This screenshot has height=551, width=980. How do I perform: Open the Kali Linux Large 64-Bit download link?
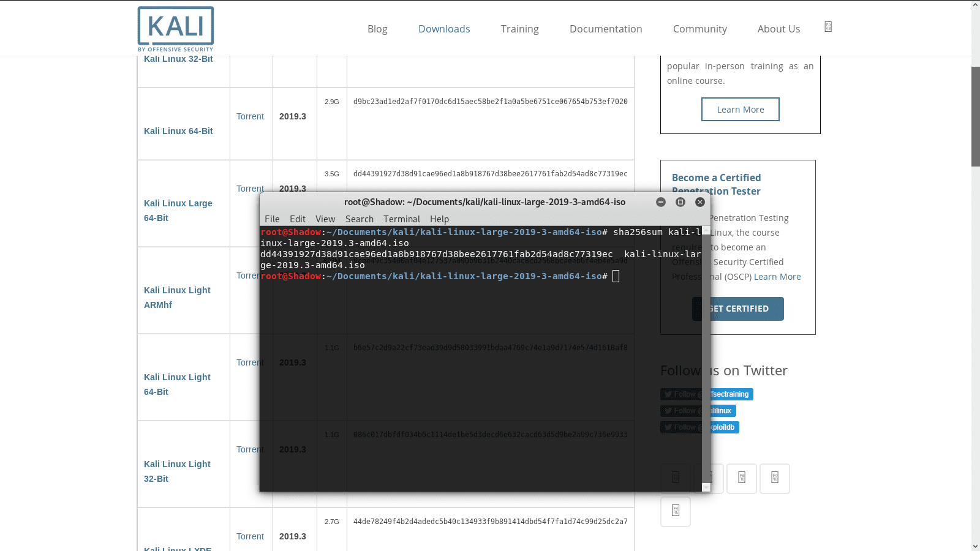pyautogui.click(x=178, y=211)
